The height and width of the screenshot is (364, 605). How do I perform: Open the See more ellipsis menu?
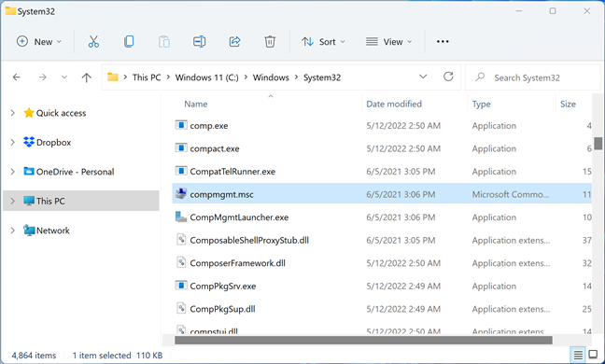(443, 42)
